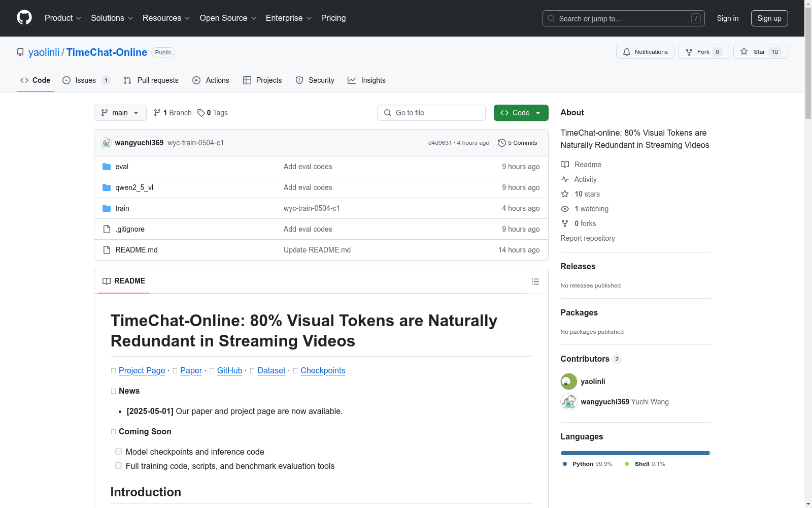812x508 pixels.
Task: Click the eye icon beside 1 watching
Action: pyautogui.click(x=565, y=209)
